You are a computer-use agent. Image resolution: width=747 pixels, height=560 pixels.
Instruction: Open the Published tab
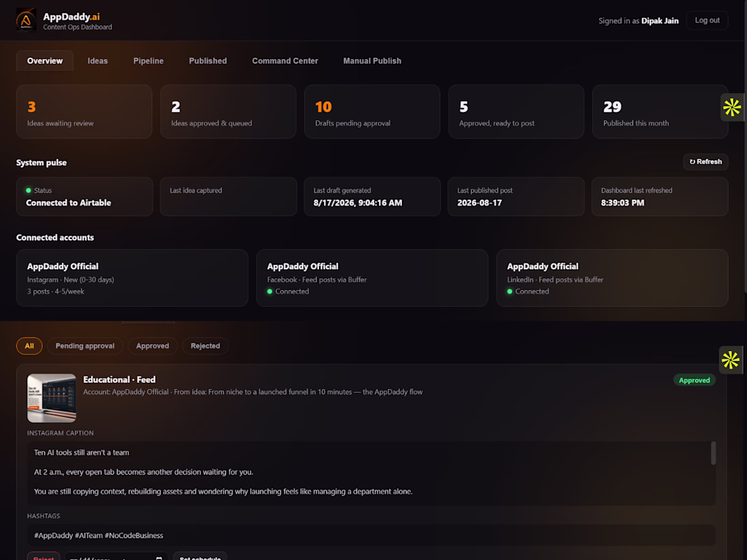point(208,61)
